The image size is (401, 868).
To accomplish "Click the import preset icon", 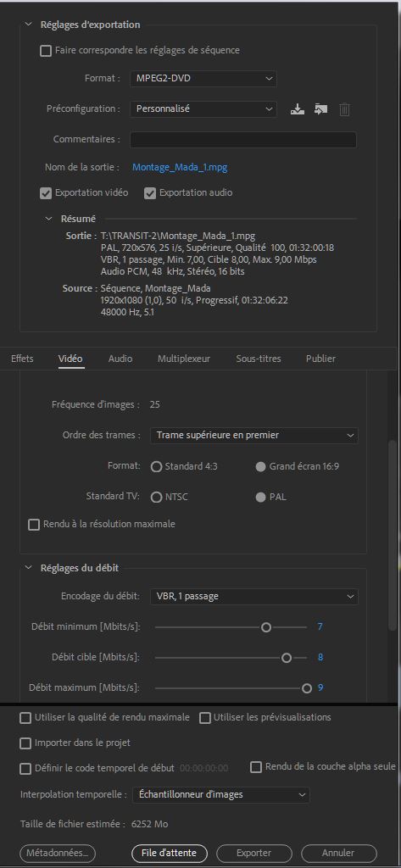I will (x=320, y=109).
